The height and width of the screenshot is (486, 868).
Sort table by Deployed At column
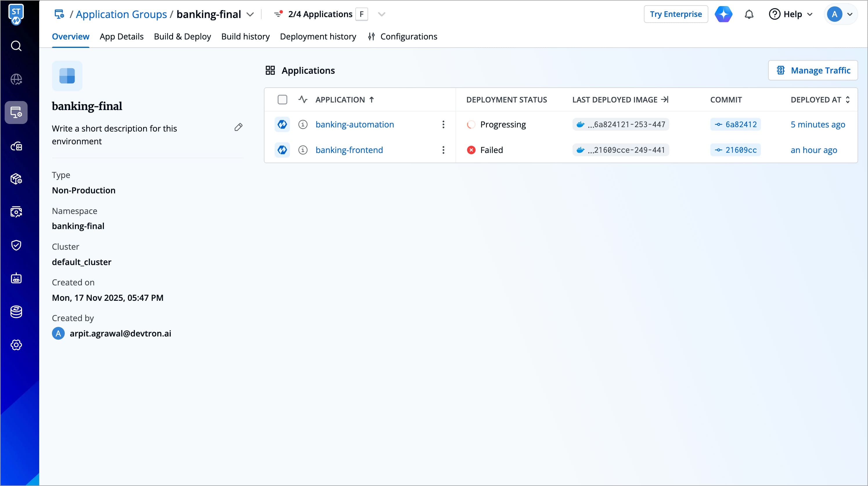(x=820, y=100)
